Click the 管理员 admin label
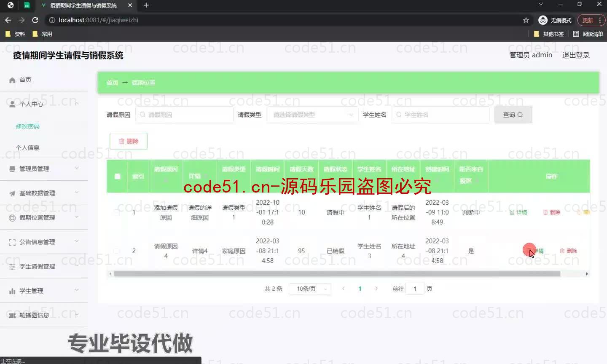This screenshot has height=364, width=607. click(531, 55)
